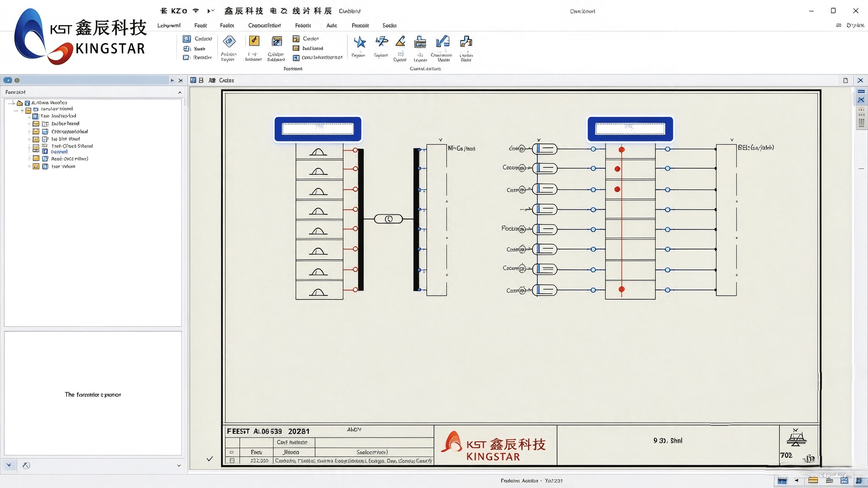Screen dimensions: 868x488
Task: Expand the 'Dstion Dsetel' tree node
Action: pyautogui.click(x=29, y=124)
